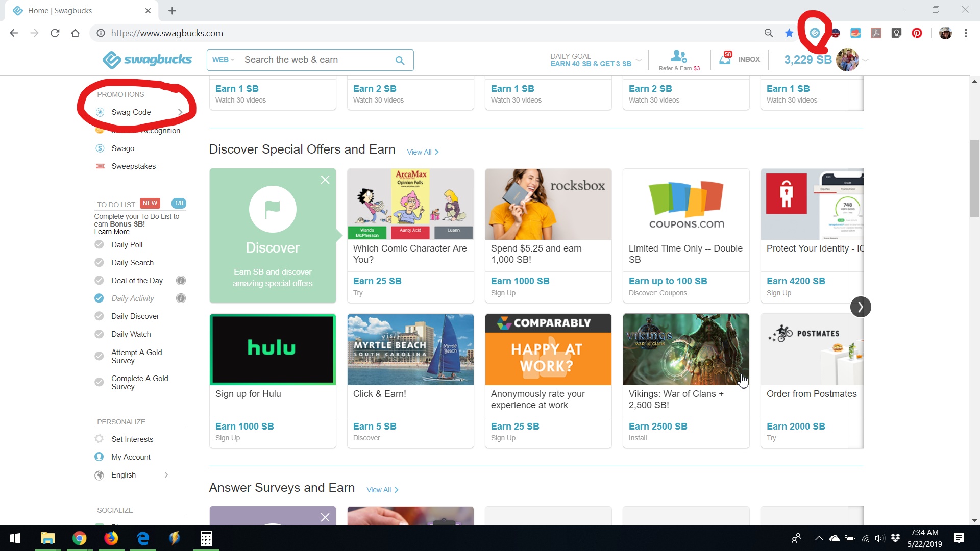Click Earn 2500 SB Vikings offer

tap(658, 427)
